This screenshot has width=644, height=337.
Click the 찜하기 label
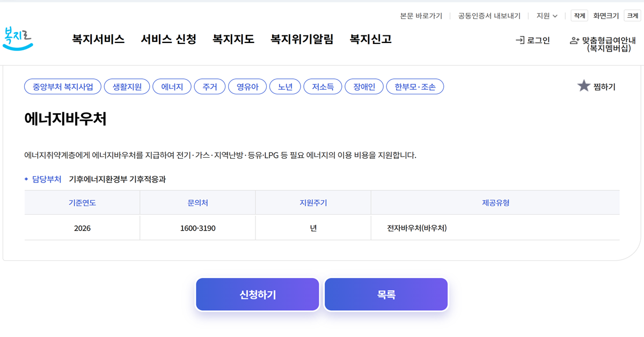point(605,86)
